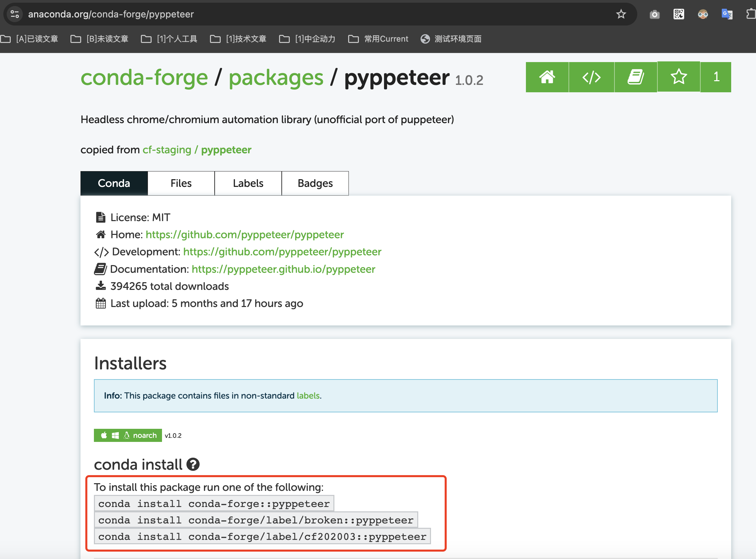Click the favorites count 1 button

716,77
